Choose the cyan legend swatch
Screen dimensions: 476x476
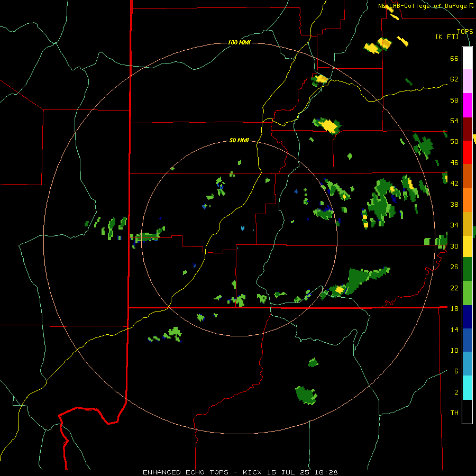pos(467,388)
